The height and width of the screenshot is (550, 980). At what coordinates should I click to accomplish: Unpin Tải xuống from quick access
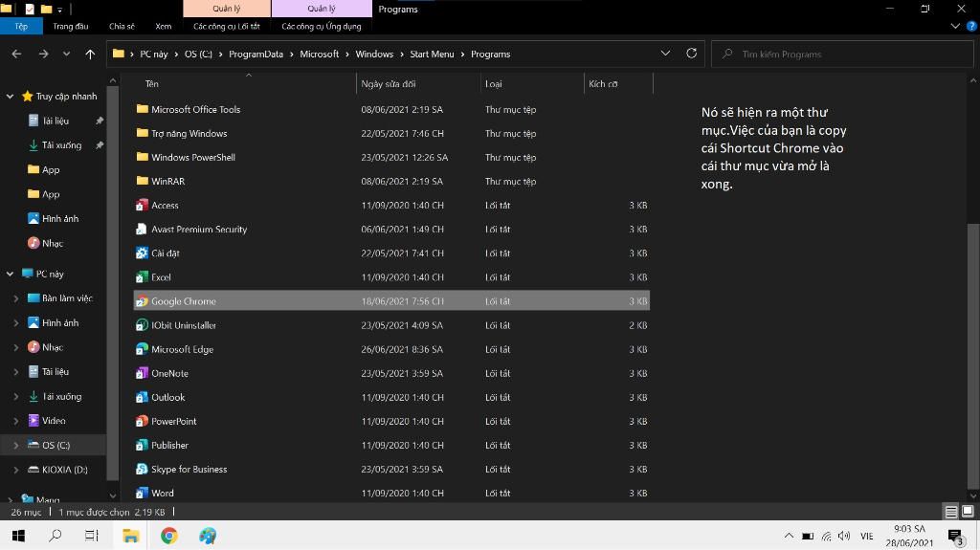(x=100, y=145)
